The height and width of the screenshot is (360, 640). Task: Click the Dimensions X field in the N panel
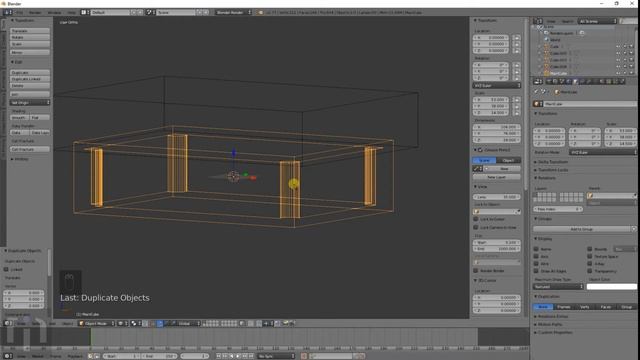point(497,127)
